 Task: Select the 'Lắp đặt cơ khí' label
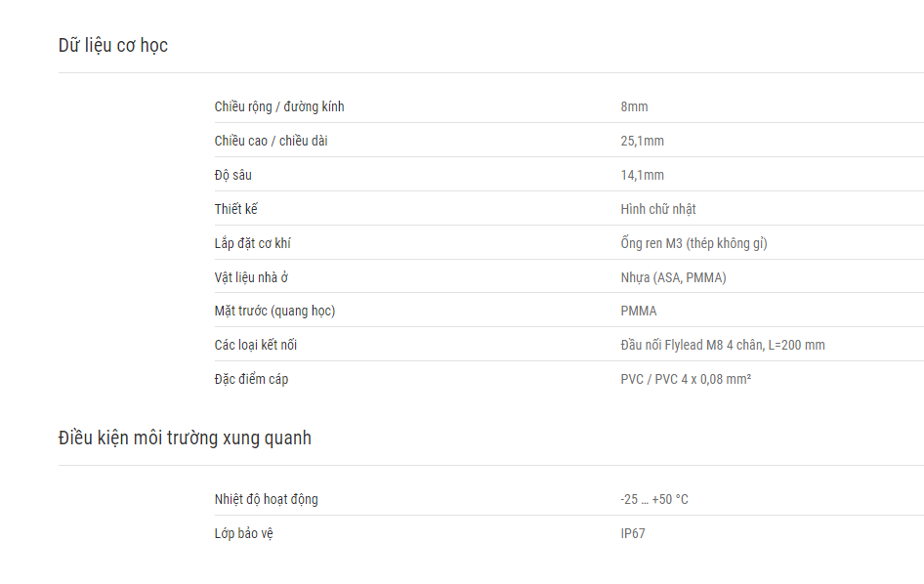click(252, 243)
